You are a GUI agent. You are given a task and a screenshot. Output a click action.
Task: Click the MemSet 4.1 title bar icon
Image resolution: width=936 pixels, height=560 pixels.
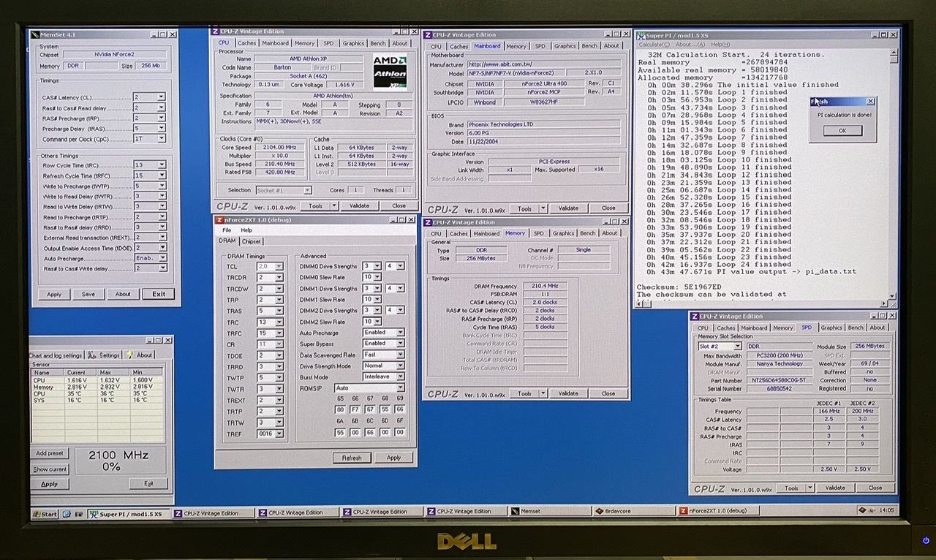(x=34, y=34)
